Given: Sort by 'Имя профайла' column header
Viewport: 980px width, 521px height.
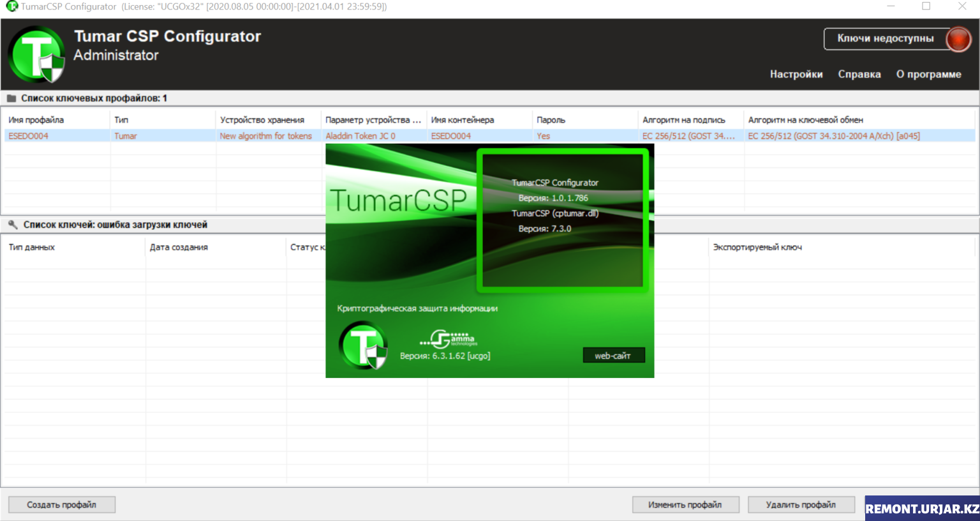Looking at the screenshot, I should click(x=36, y=120).
